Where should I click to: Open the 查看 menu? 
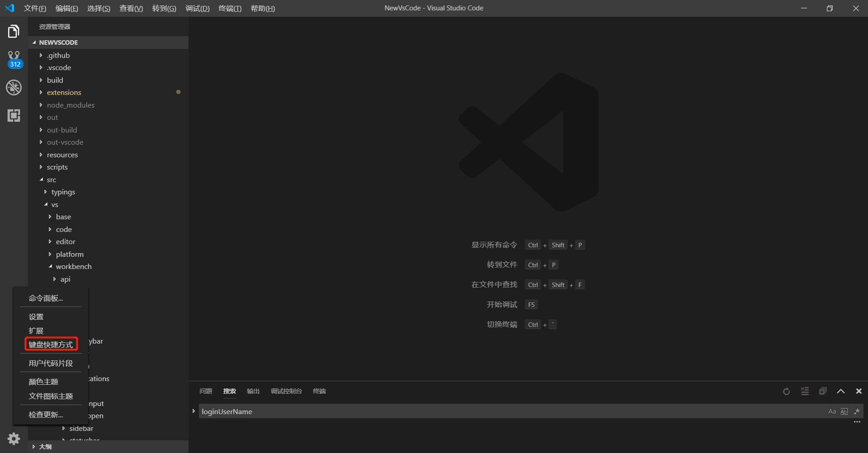click(131, 8)
